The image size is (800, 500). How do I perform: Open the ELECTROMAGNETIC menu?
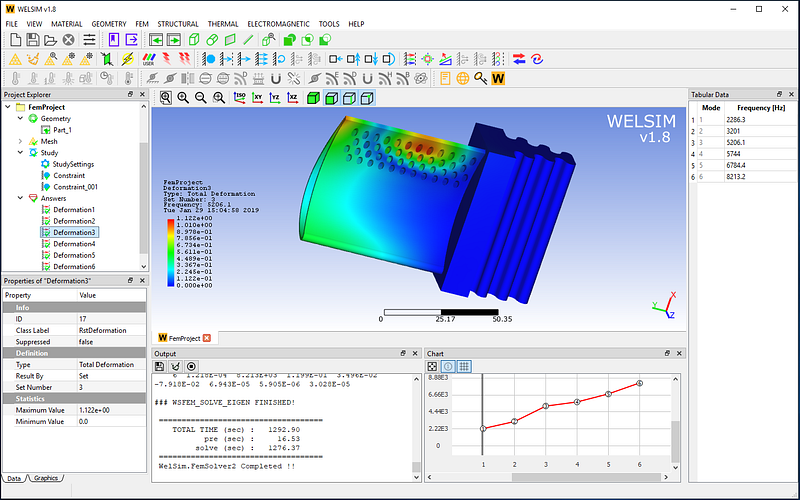coord(278,24)
